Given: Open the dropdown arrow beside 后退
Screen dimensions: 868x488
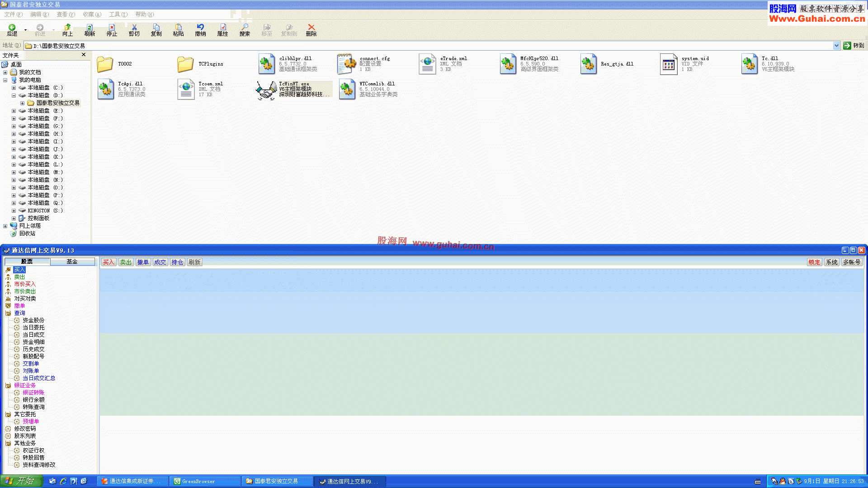Looking at the screenshot, I should pos(25,30).
